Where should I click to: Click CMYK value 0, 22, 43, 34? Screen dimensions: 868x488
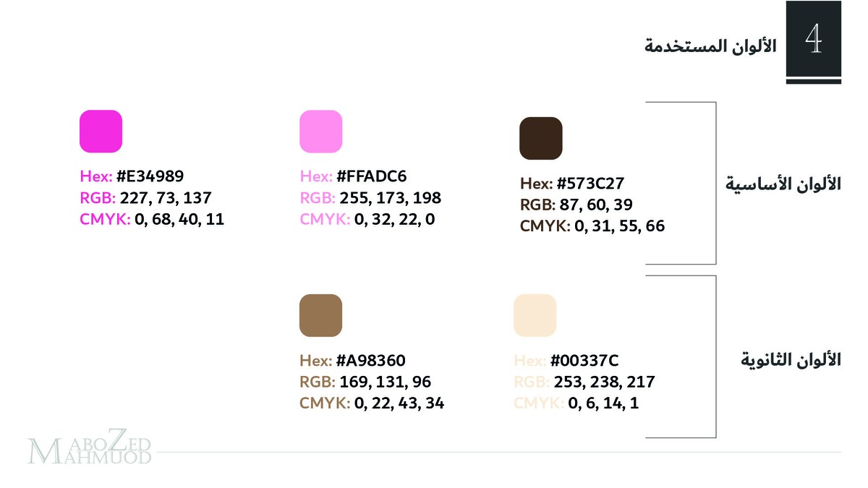point(399,403)
